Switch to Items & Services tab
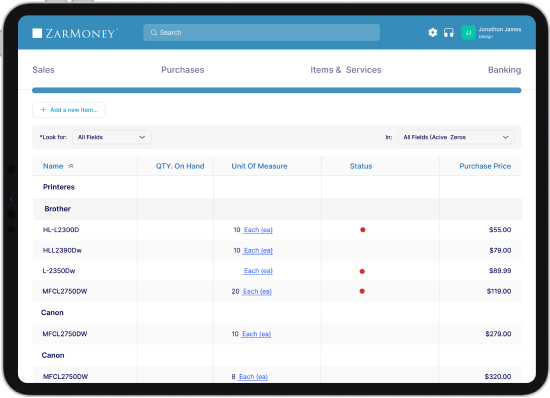 [x=346, y=70]
